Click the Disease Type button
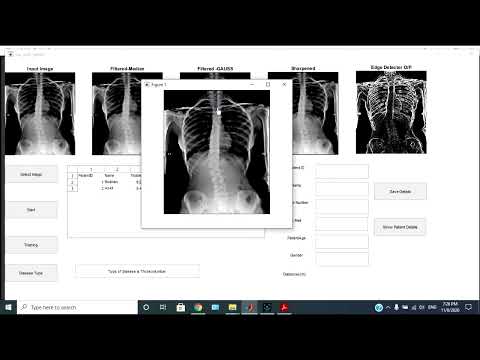Image resolution: width=480 pixels, height=360 pixels. pyautogui.click(x=31, y=273)
